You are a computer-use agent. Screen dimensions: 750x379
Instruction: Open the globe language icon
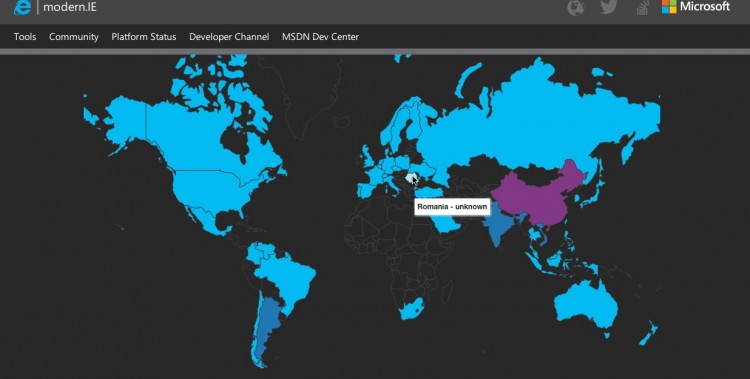pos(575,8)
